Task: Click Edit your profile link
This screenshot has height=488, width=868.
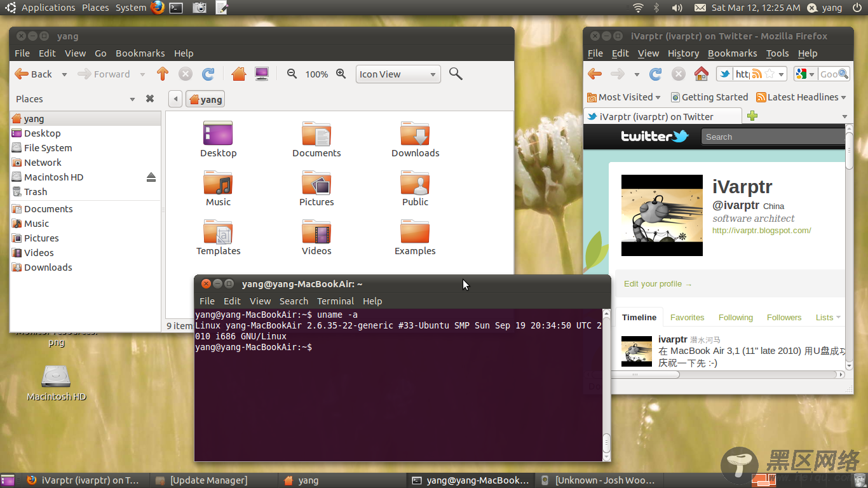Action: tap(658, 284)
